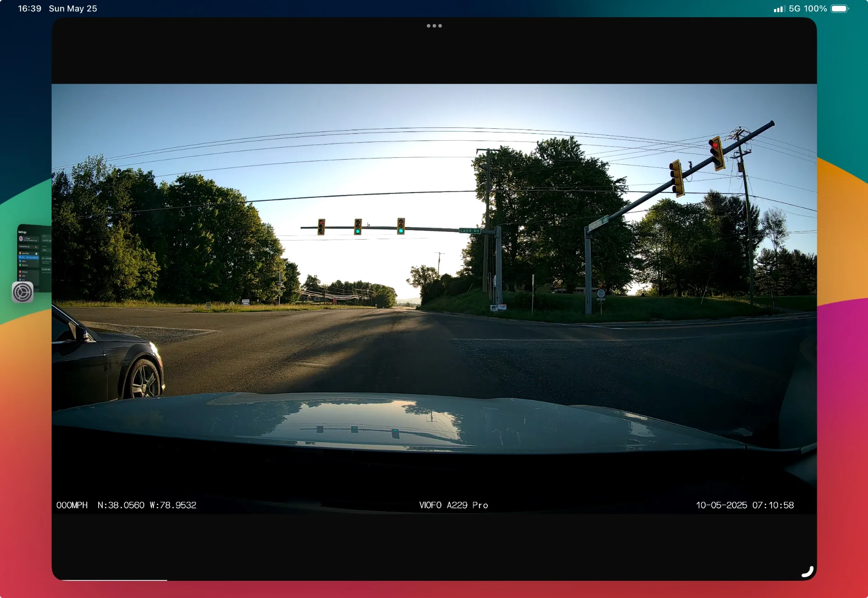Open the three-dot multitasking menu
The width and height of the screenshot is (868, 598).
tap(434, 26)
